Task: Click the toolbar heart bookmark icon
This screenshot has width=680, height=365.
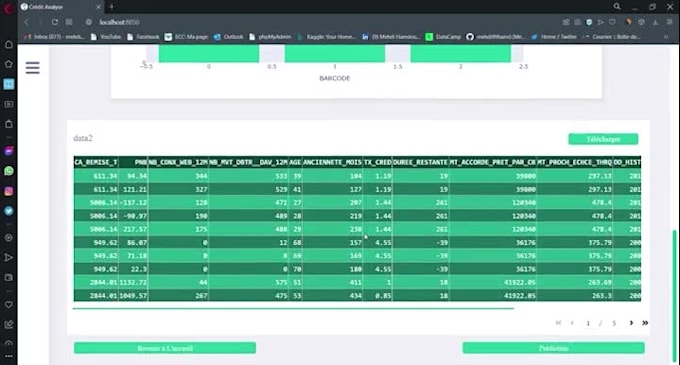Action: pos(612,22)
